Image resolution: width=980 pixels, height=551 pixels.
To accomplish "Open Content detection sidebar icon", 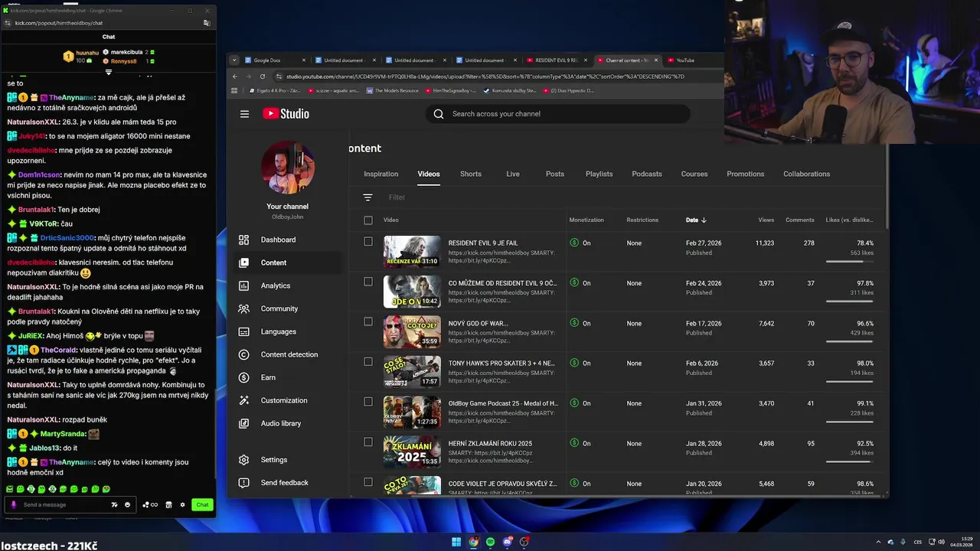I will click(x=243, y=354).
